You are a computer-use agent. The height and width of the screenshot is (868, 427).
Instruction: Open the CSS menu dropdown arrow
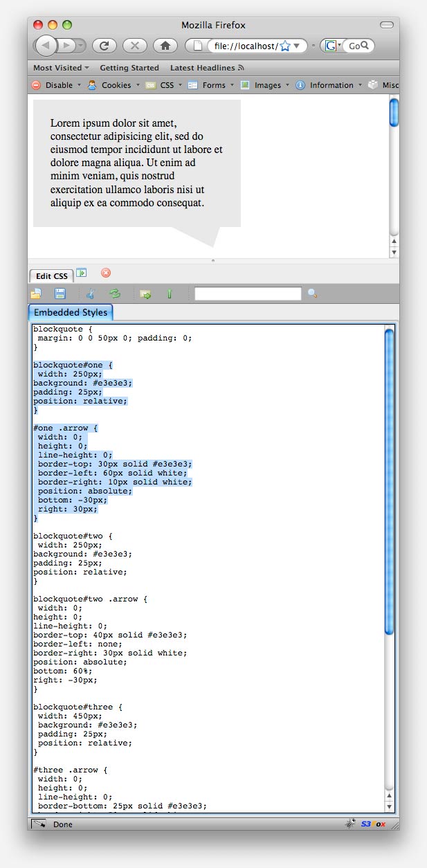[181, 86]
